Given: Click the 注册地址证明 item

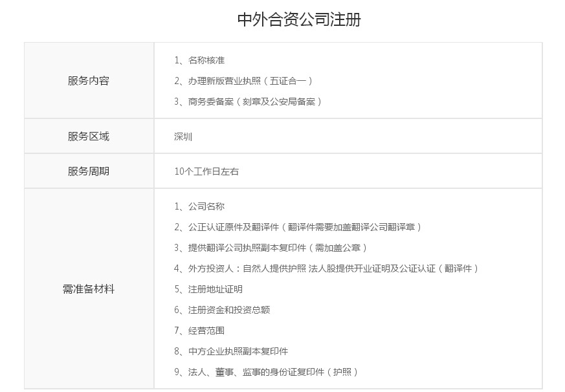Looking at the screenshot, I should [215, 289].
